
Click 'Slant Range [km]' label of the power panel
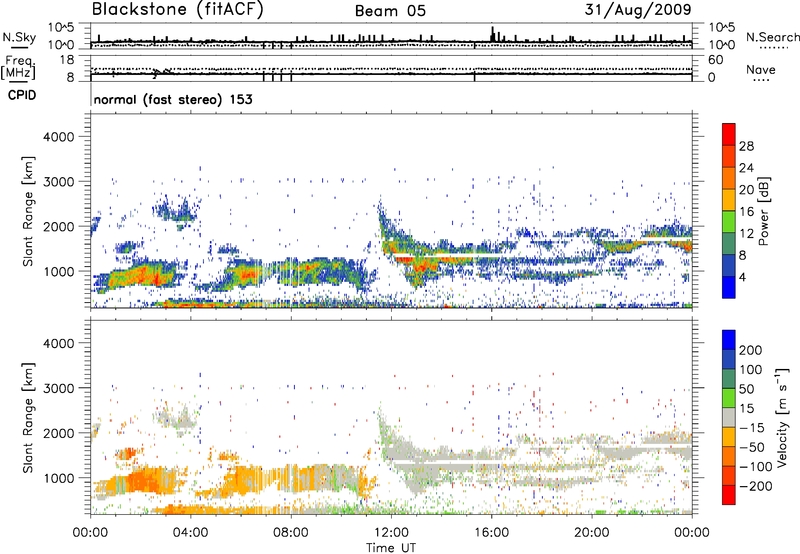tap(28, 211)
